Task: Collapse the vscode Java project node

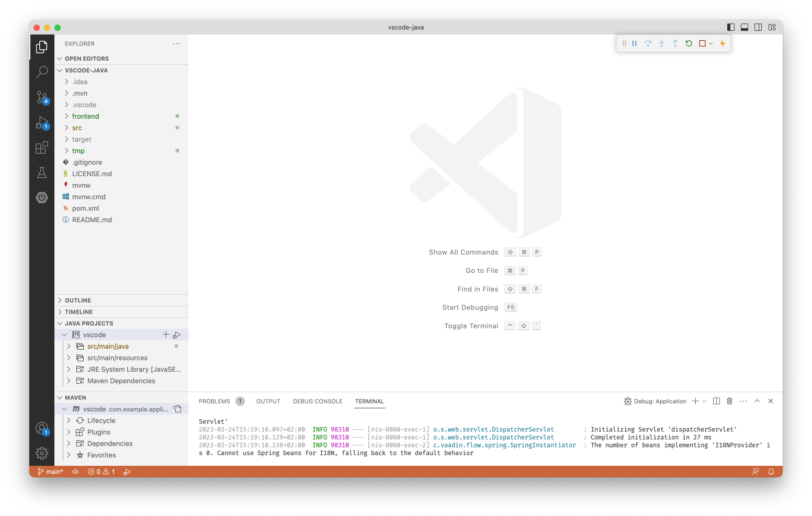Action: [x=64, y=335]
